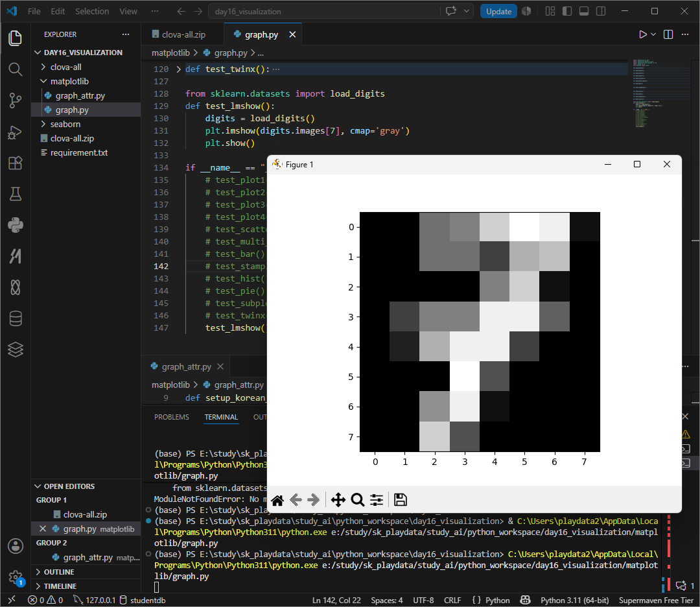Click the code minimap preview

[660, 94]
